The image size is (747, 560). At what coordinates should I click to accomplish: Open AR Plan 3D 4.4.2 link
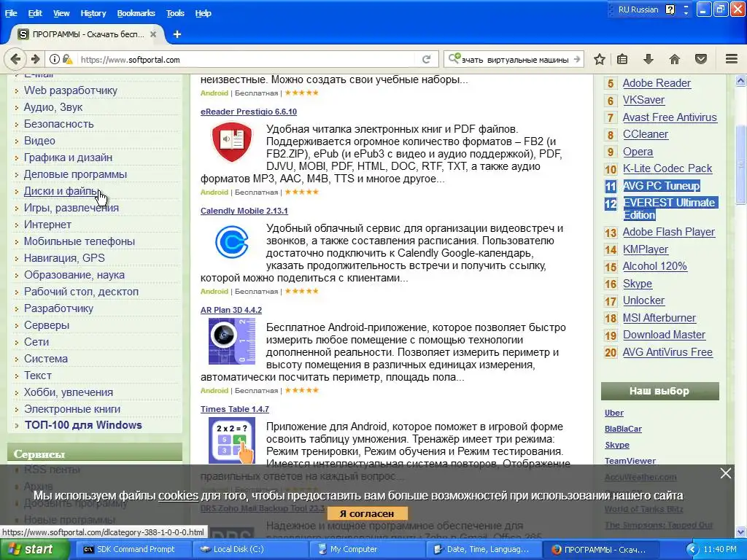click(x=231, y=309)
